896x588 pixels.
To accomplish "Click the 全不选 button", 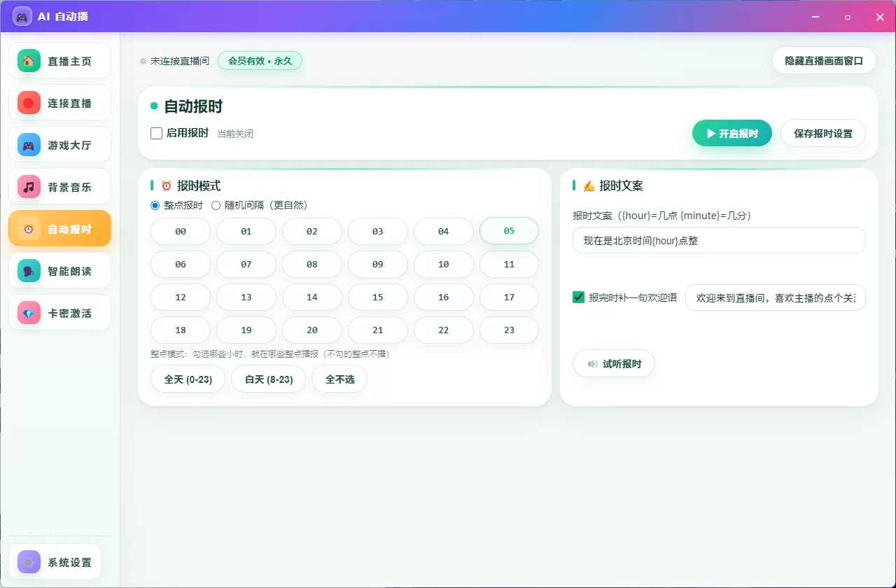I will [x=339, y=379].
